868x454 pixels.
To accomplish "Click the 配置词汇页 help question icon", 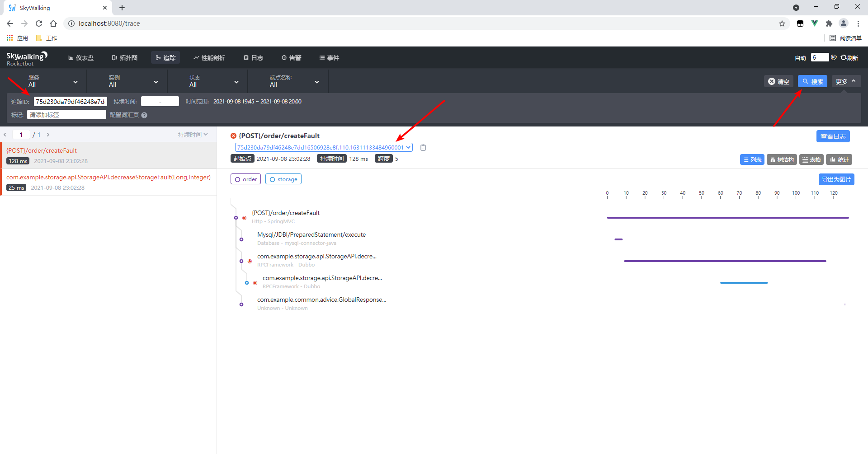I will pos(144,115).
